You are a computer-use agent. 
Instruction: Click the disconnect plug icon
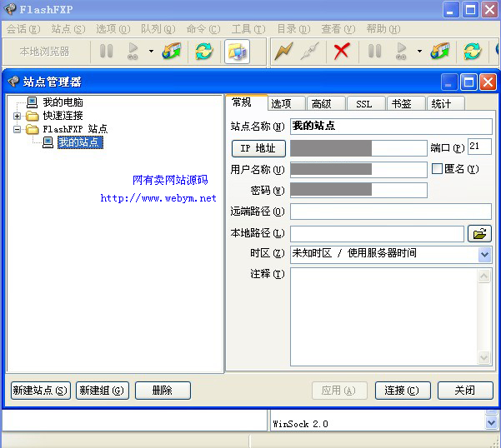pos(310,51)
